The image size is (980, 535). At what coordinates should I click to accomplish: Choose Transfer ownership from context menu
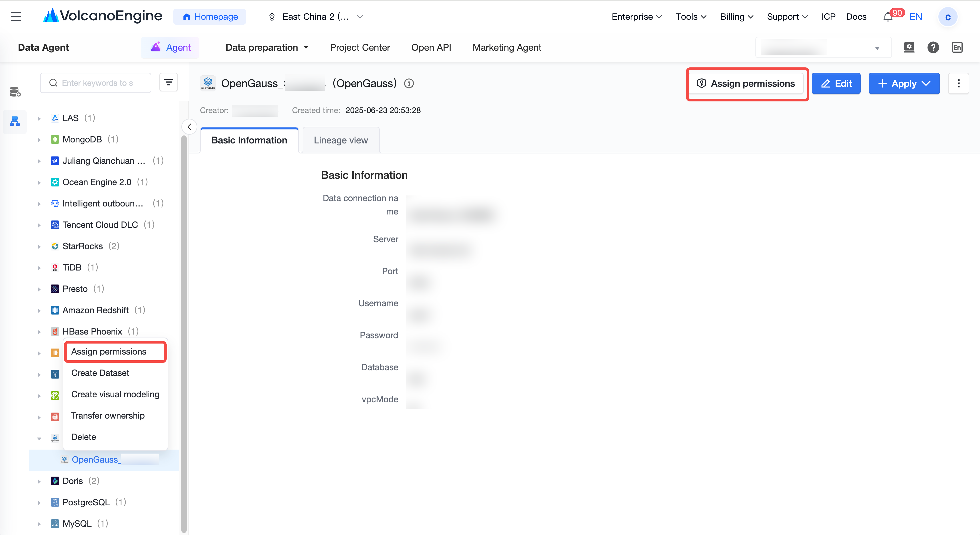click(108, 416)
